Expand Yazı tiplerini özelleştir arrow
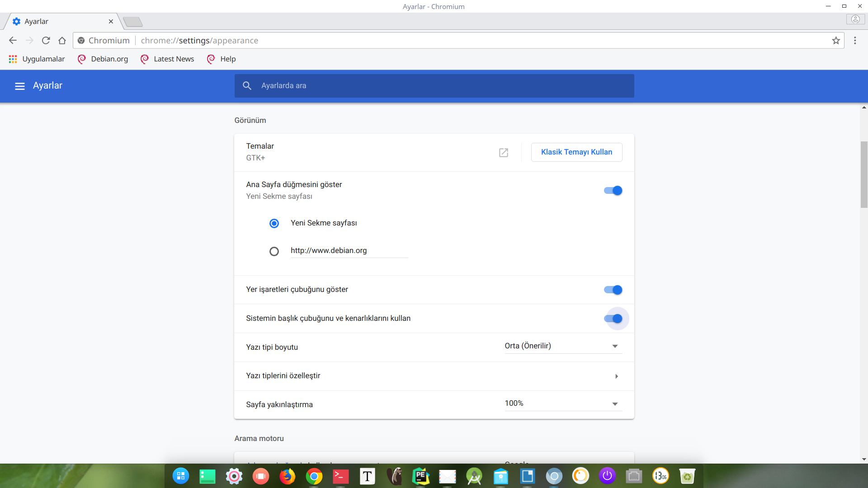Image resolution: width=868 pixels, height=488 pixels. click(x=616, y=376)
